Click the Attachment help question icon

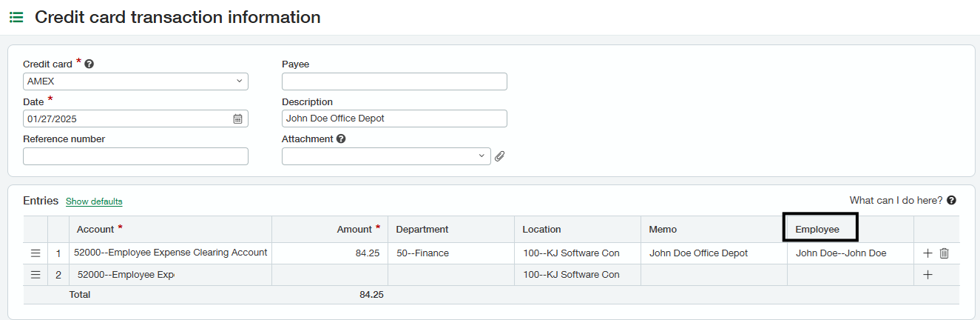coord(341,139)
